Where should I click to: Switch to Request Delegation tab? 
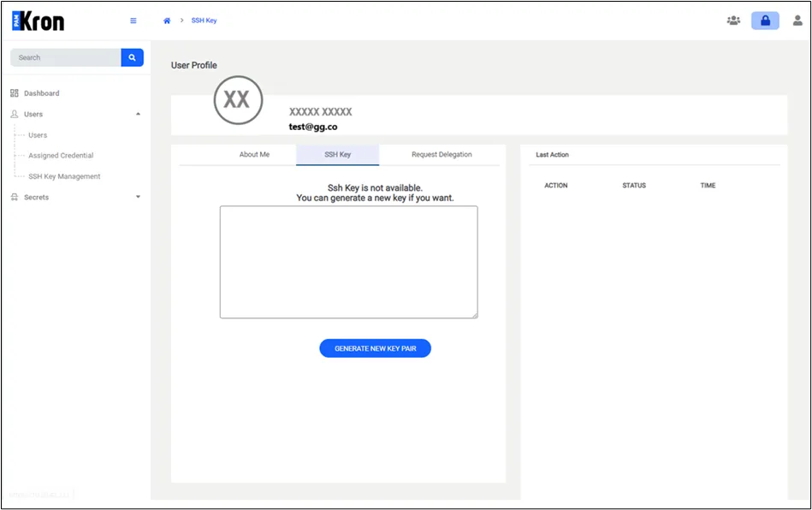(x=442, y=154)
